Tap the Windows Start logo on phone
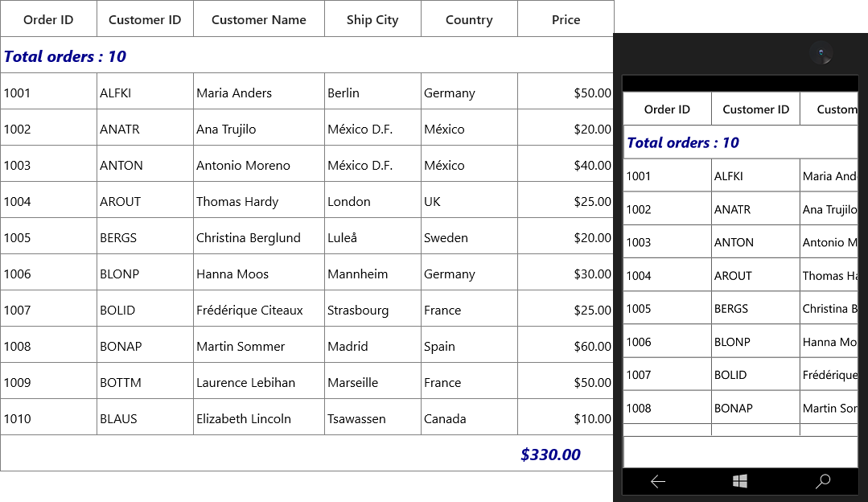Screen dimensions: 868x502 point(739,482)
